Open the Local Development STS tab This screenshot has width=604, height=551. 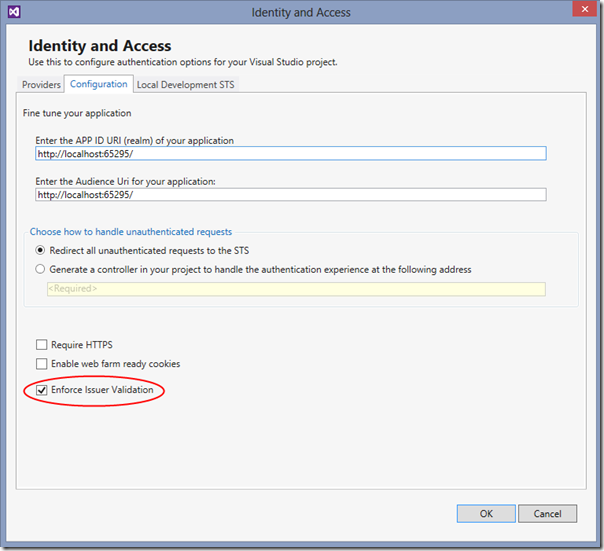pos(186,84)
